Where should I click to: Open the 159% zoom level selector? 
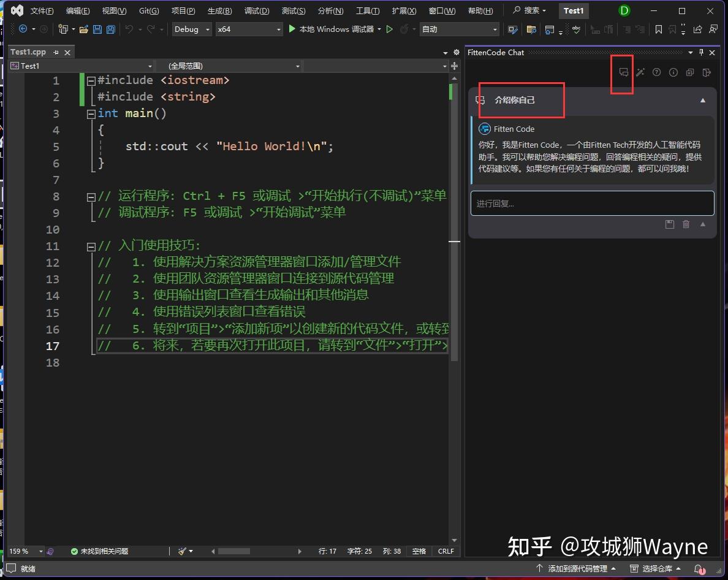25,551
